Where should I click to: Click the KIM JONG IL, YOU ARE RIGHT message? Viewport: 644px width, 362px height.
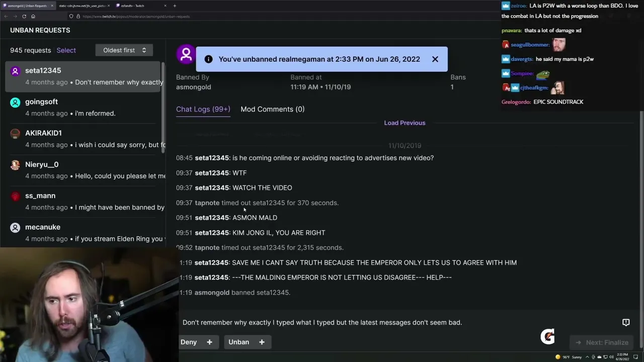pyautogui.click(x=279, y=232)
